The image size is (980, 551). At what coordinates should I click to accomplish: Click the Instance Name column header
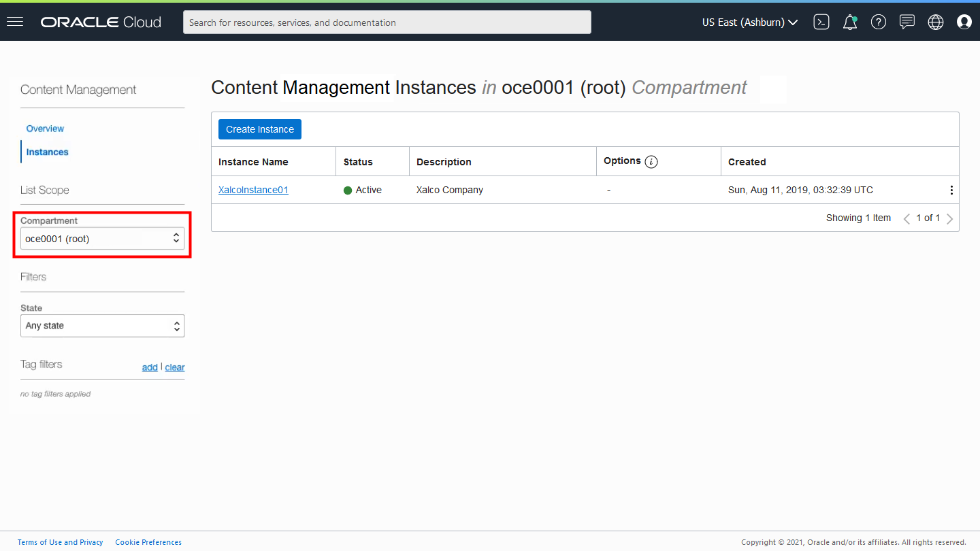pyautogui.click(x=253, y=162)
